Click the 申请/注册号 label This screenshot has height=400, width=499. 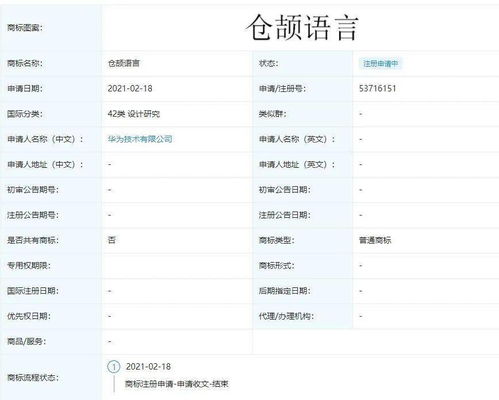(x=282, y=89)
